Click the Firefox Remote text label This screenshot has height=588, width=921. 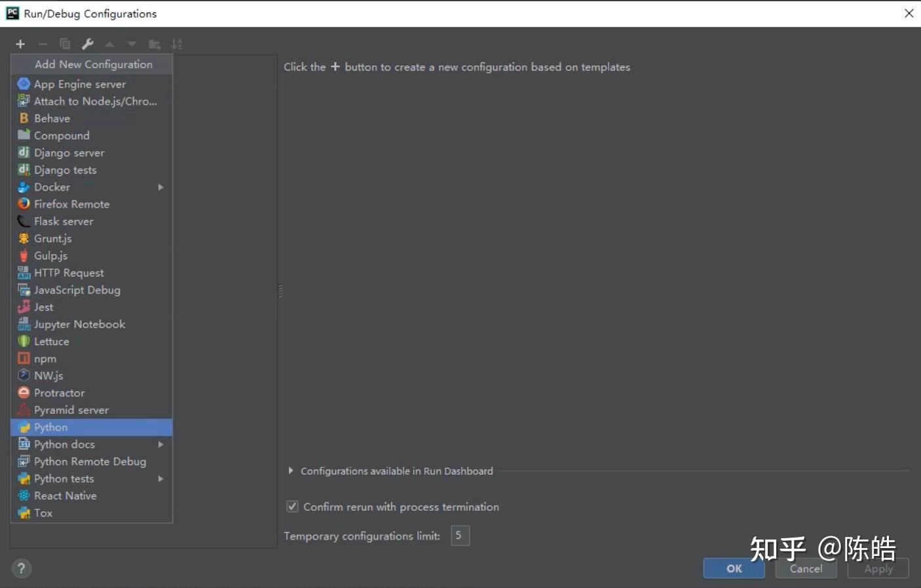point(71,204)
